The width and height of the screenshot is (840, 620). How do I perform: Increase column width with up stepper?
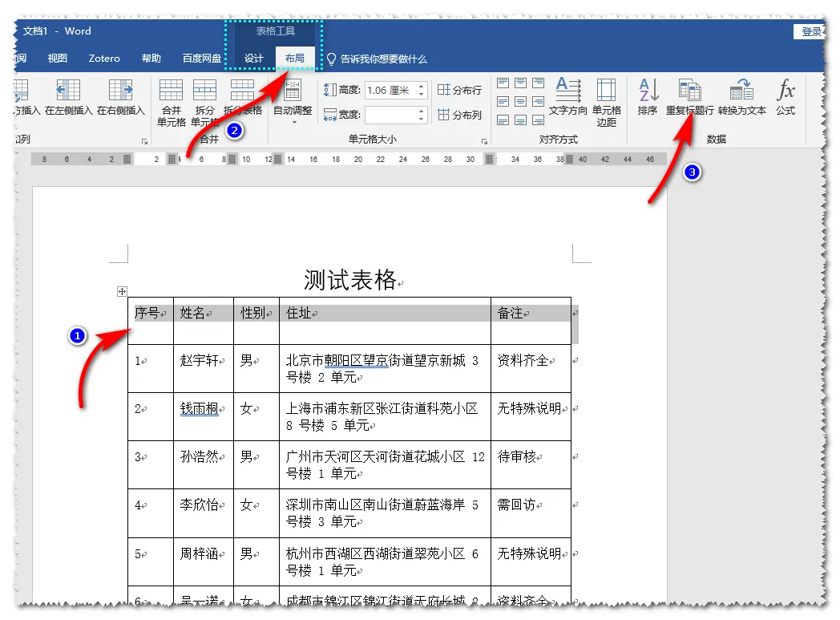tap(422, 111)
